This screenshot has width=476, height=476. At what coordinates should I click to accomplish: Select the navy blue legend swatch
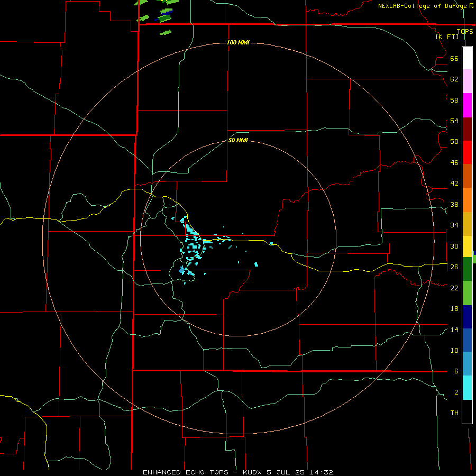pos(467,317)
